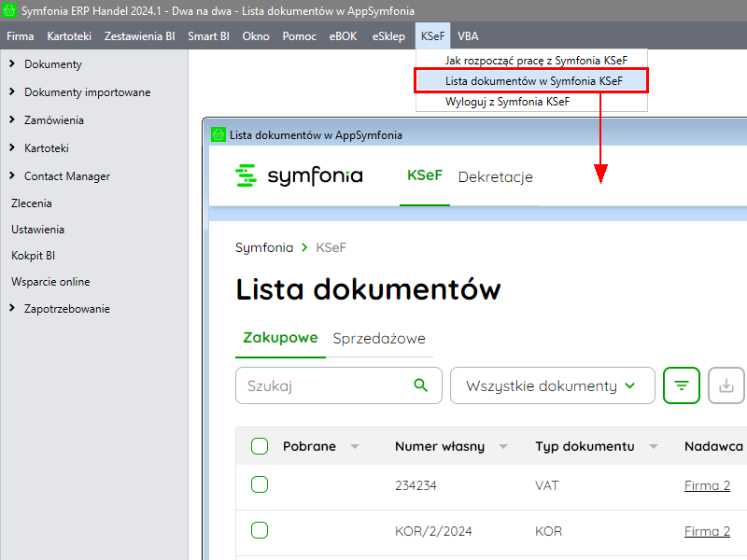The image size is (747, 560).
Task: Click the Nadawca column header
Action: [x=713, y=446]
